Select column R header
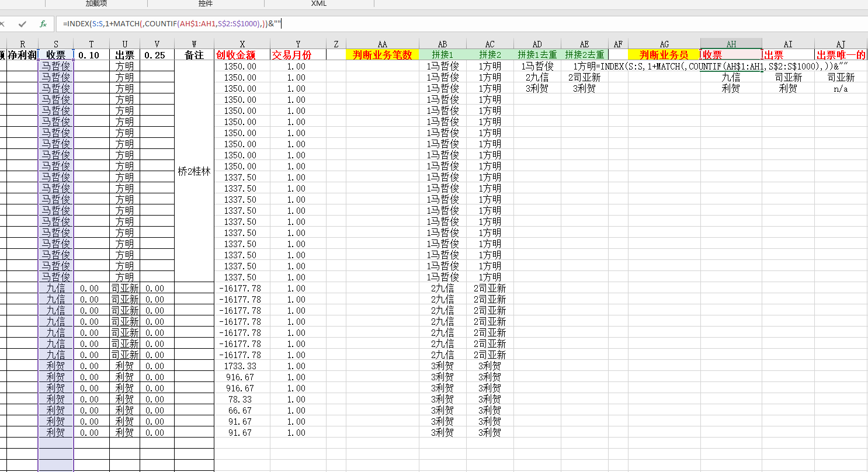The height and width of the screenshot is (472, 868). point(22,44)
